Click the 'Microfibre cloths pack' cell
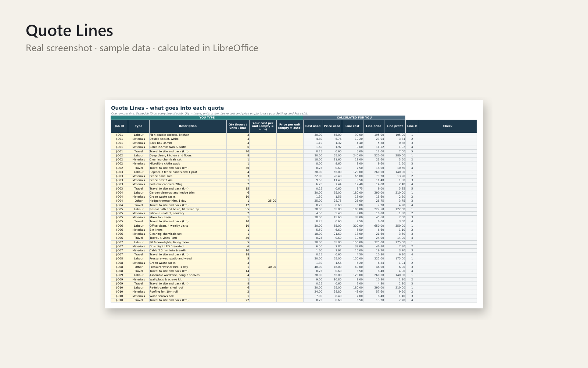 point(188,164)
